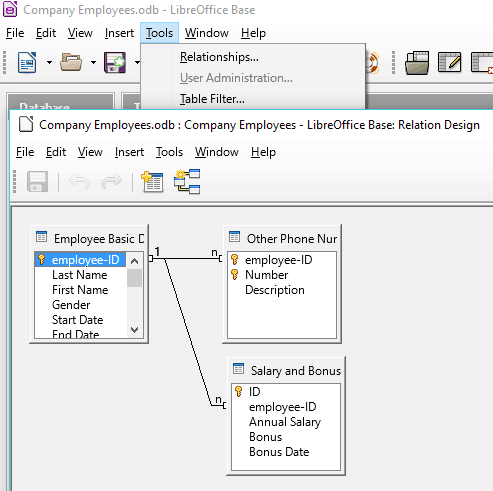Image resolution: width=493 pixels, height=491 pixels.
Task: Open Window menu in Relation Design window
Action: 217,152
